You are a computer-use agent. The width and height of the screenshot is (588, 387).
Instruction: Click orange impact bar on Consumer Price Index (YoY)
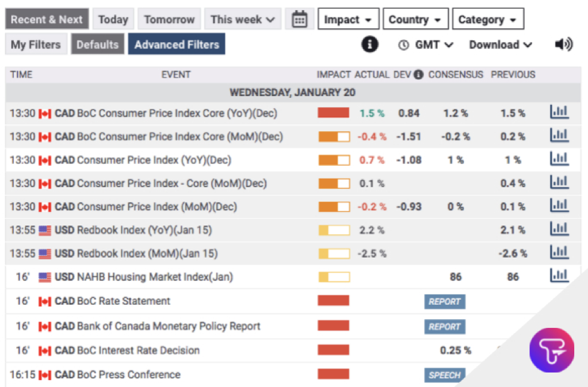pos(334,160)
